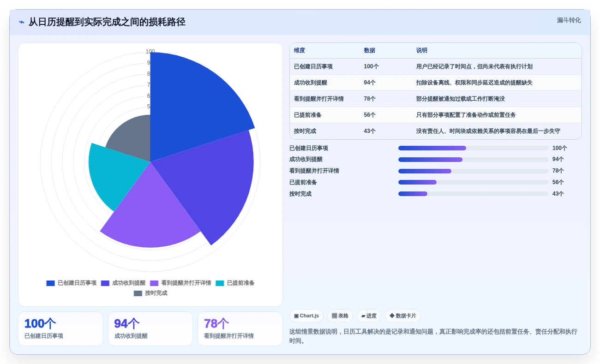Click the lightning icon beside the page title
This screenshot has width=600, height=364.
point(22,22)
